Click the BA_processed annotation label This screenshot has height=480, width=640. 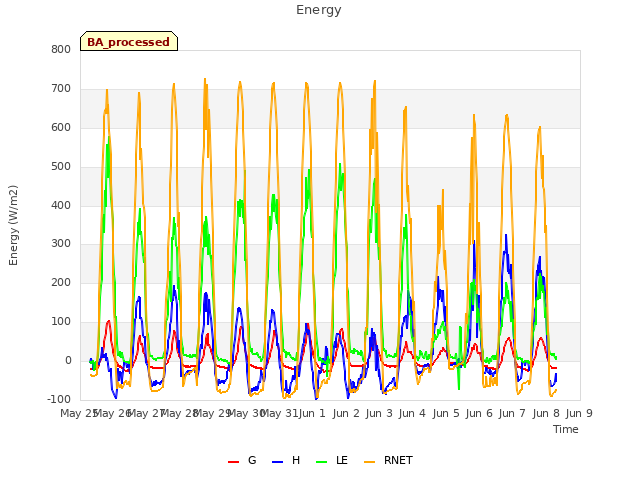(x=129, y=42)
